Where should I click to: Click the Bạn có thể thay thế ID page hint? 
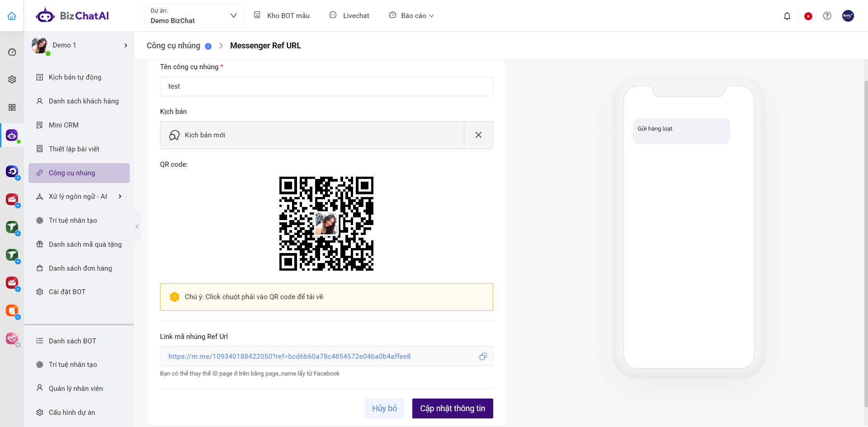tap(250, 374)
